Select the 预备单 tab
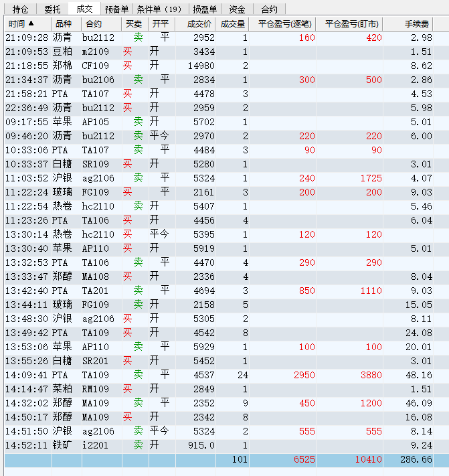Viewport: 449px width, 476px height. [x=116, y=9]
